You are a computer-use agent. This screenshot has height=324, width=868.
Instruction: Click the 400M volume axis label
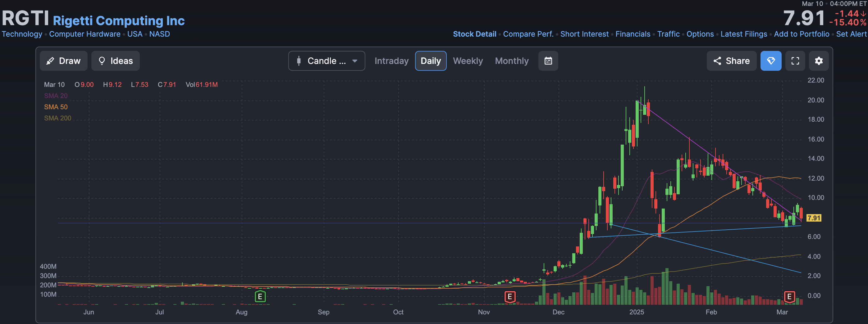pos(48,267)
